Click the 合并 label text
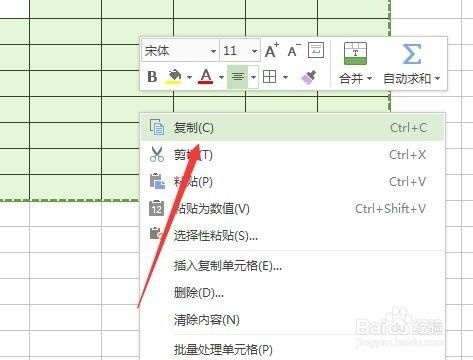Viewport: 473px width, 360px height. tap(351, 79)
